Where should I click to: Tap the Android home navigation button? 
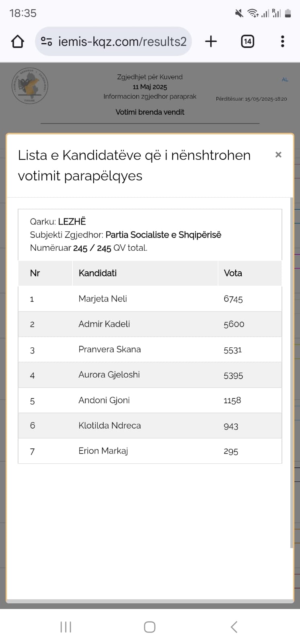[150, 627]
